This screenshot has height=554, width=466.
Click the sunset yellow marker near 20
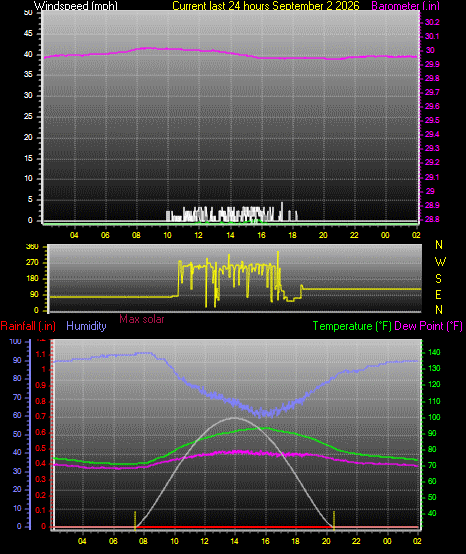pos(334,520)
